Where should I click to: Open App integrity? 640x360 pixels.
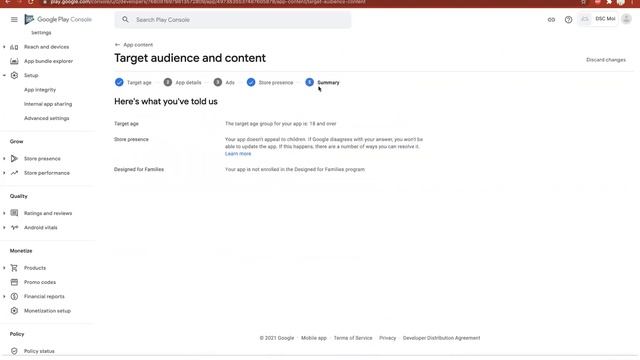pyautogui.click(x=40, y=90)
